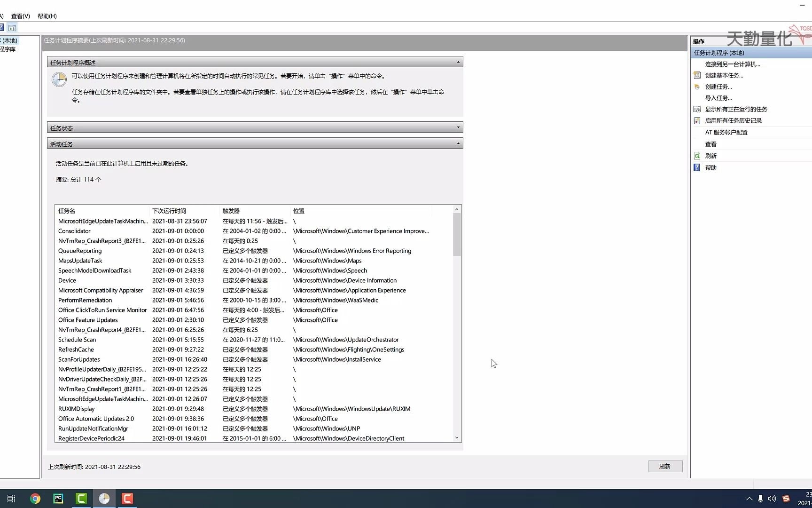Click the task list scroll up arrow

457,209
